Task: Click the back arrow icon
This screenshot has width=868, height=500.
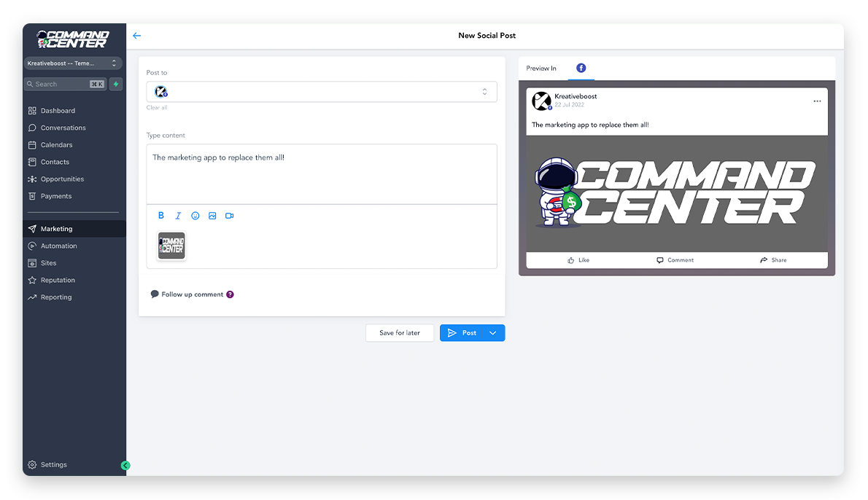Action: pyautogui.click(x=137, y=36)
